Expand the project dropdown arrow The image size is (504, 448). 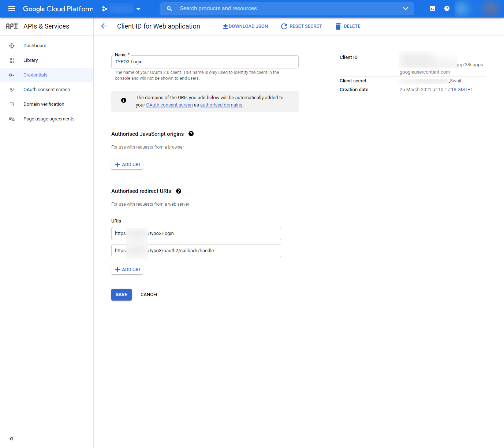pos(138,9)
